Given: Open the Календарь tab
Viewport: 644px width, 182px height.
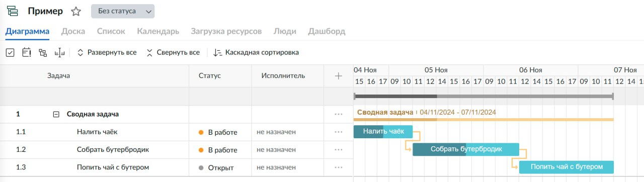Looking at the screenshot, I should [x=158, y=31].
